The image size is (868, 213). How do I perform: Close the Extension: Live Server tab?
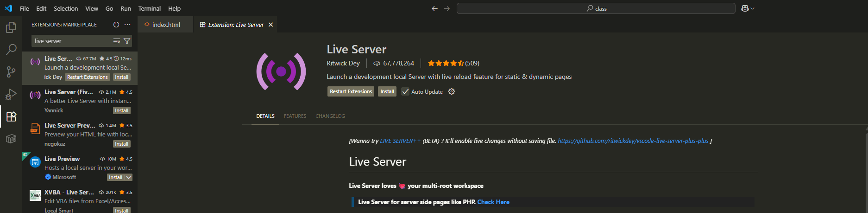click(271, 25)
